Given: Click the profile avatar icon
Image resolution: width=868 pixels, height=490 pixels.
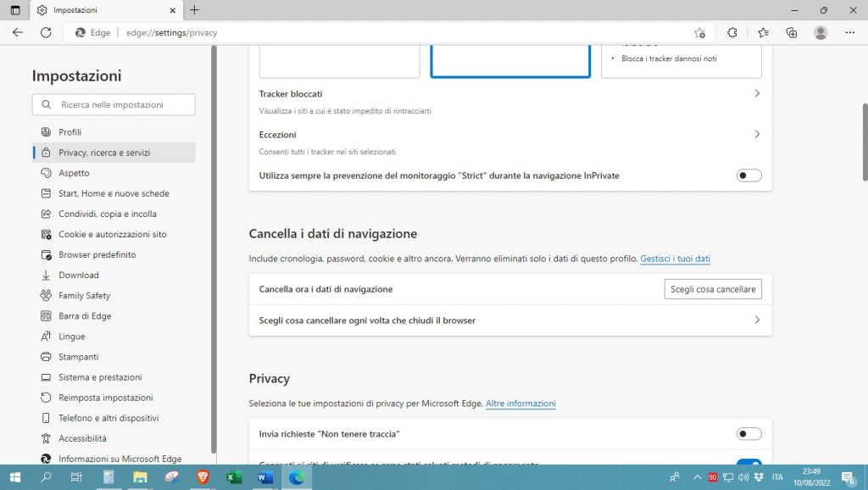Looking at the screenshot, I should [x=821, y=32].
